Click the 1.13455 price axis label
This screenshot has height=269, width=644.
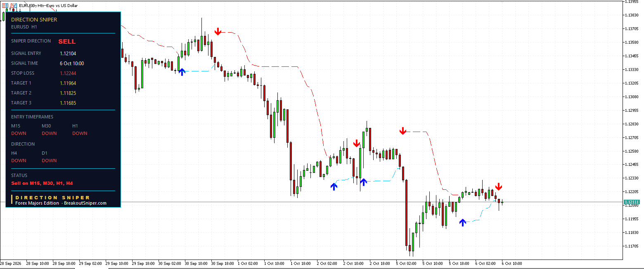coord(632,56)
